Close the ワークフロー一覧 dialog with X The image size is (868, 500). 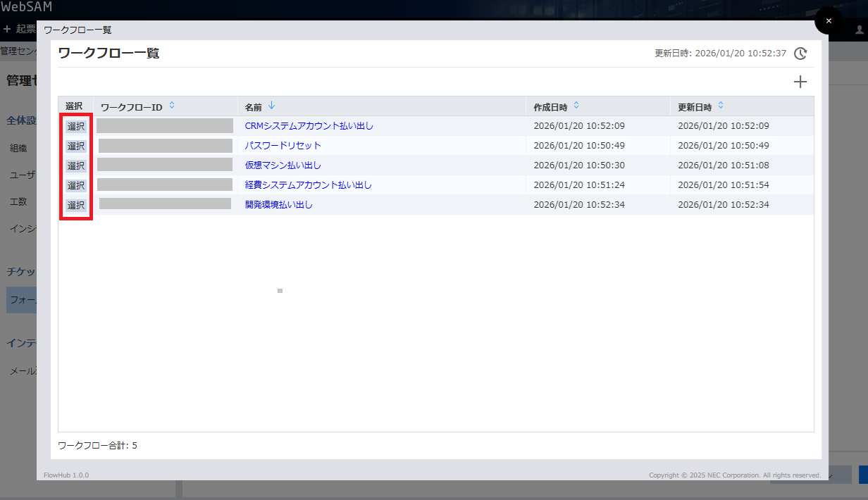[x=829, y=20]
